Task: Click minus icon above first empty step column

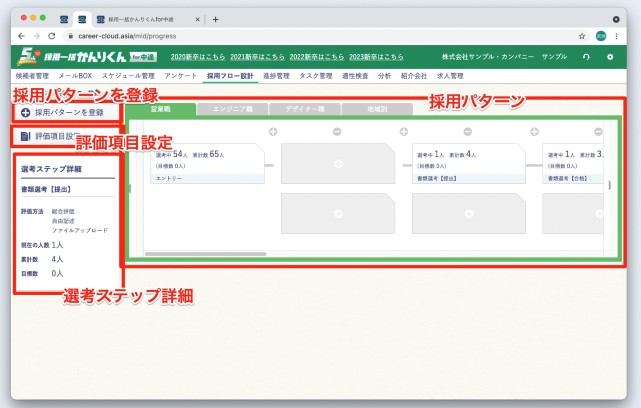Action: [x=337, y=132]
